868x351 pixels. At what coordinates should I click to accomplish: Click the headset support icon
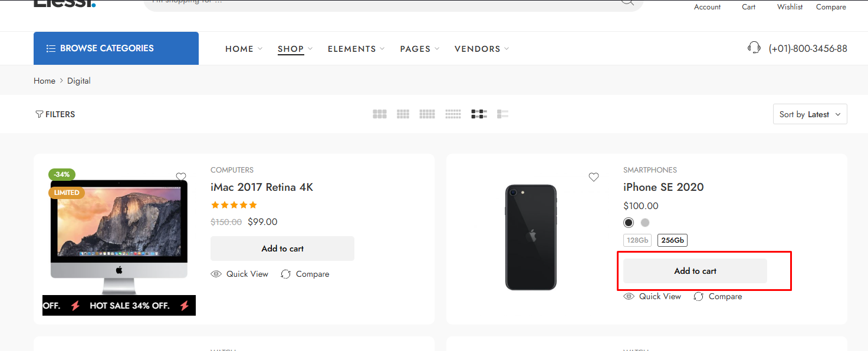(754, 48)
